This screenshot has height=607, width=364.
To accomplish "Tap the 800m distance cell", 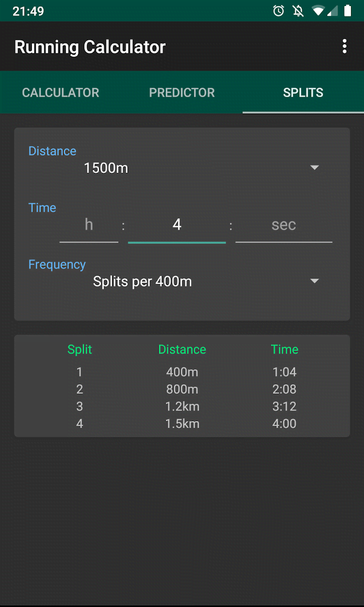I will (x=182, y=389).
